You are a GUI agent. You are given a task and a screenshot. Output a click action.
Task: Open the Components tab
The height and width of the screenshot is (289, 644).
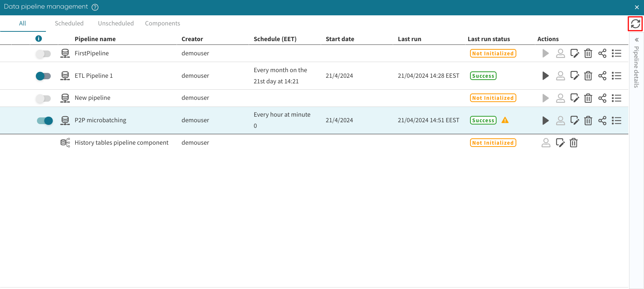[162, 23]
